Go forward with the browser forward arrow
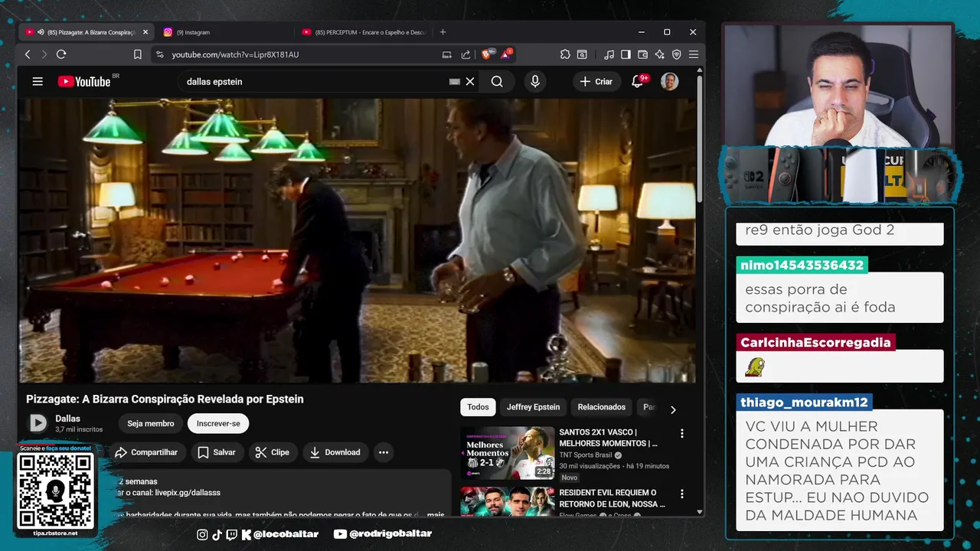 click(44, 54)
